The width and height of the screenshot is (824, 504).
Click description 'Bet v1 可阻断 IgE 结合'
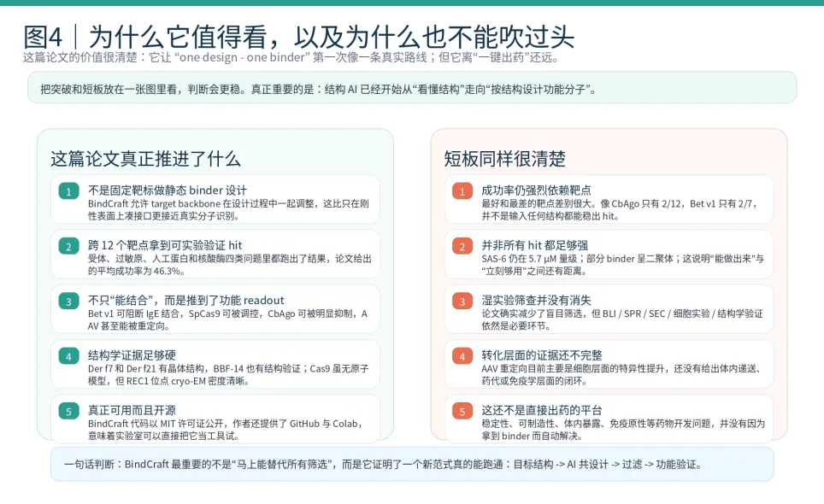coord(227,319)
